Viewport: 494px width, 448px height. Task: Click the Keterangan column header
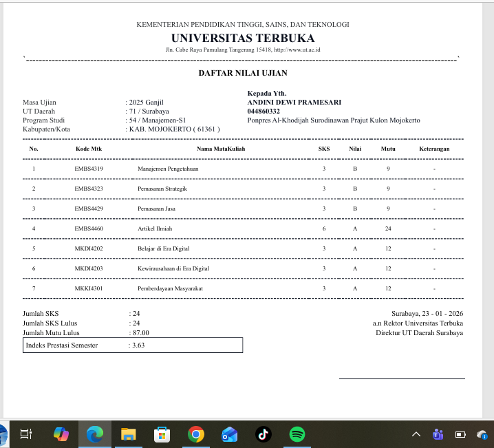coord(434,149)
